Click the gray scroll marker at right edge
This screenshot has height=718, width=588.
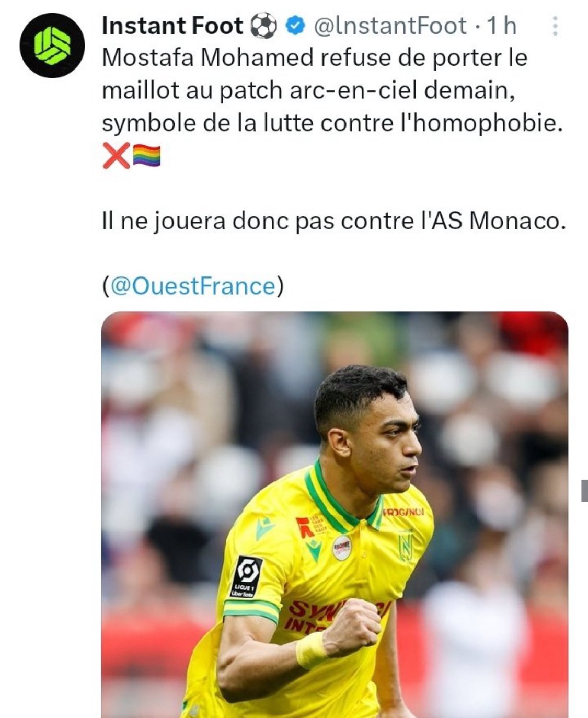pyautogui.click(x=584, y=491)
